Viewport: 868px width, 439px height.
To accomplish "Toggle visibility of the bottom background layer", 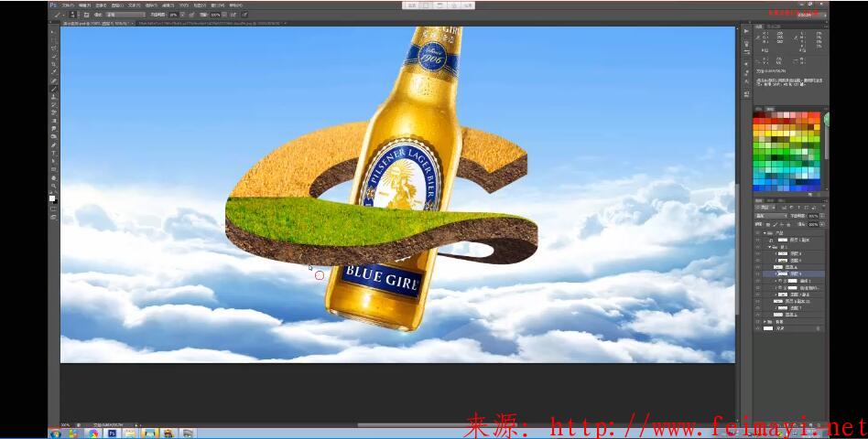I will [x=758, y=329].
